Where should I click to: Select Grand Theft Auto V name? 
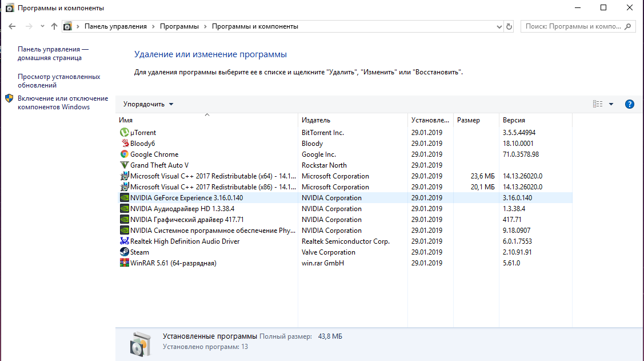[x=159, y=165]
